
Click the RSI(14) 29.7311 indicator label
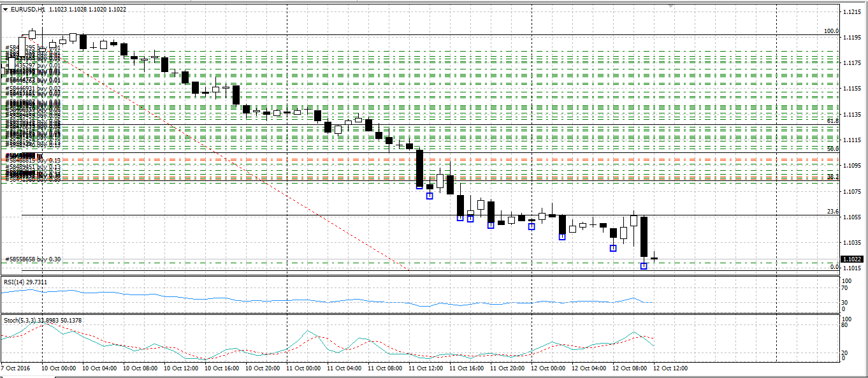point(25,282)
